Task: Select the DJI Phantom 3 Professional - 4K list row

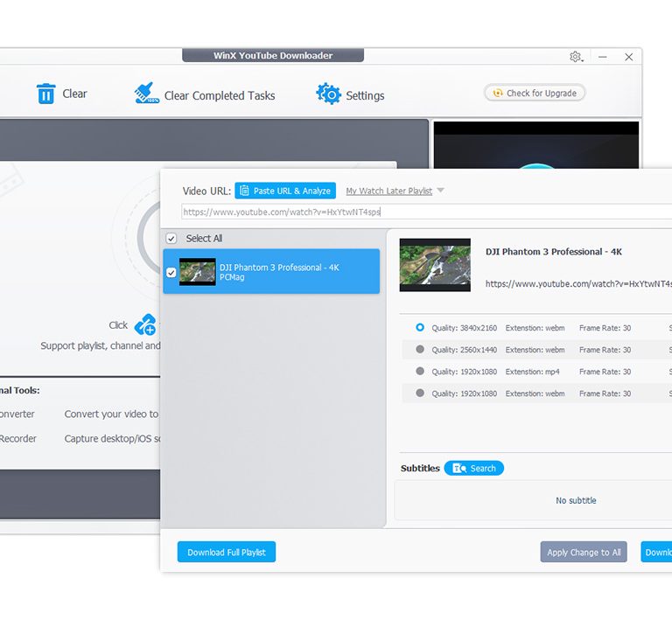Action: point(271,271)
